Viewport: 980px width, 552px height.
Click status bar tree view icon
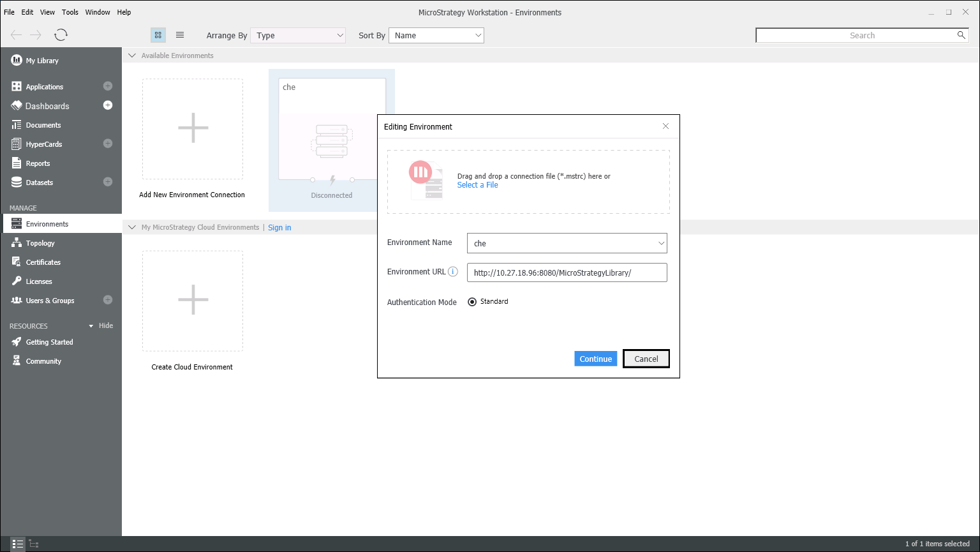coord(34,544)
